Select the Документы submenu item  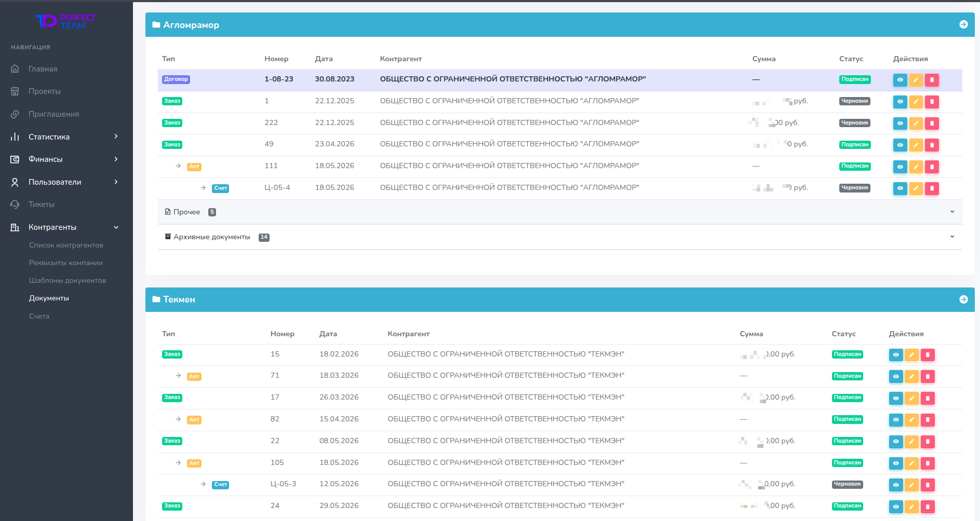(x=49, y=298)
